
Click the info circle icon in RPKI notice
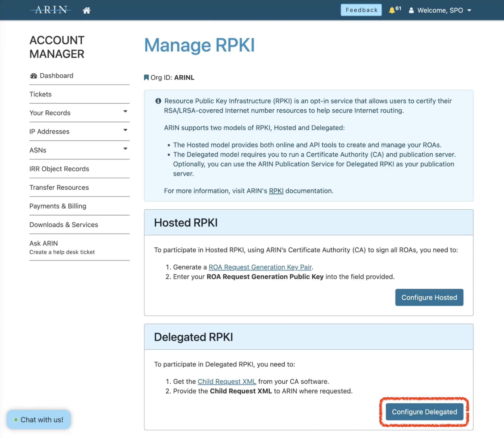click(158, 101)
